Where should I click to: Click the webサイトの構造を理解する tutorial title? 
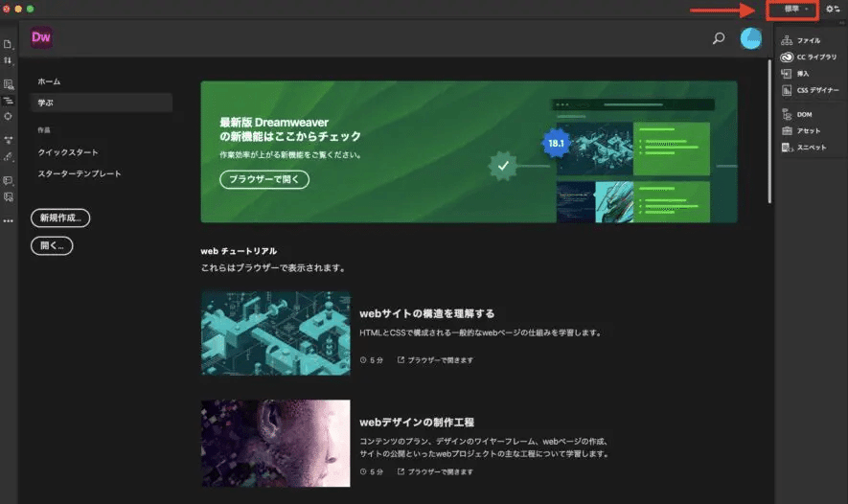point(426,313)
